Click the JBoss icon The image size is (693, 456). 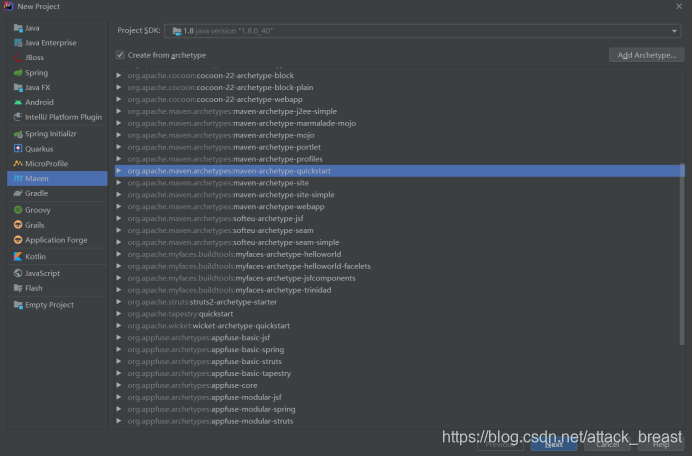click(18, 57)
